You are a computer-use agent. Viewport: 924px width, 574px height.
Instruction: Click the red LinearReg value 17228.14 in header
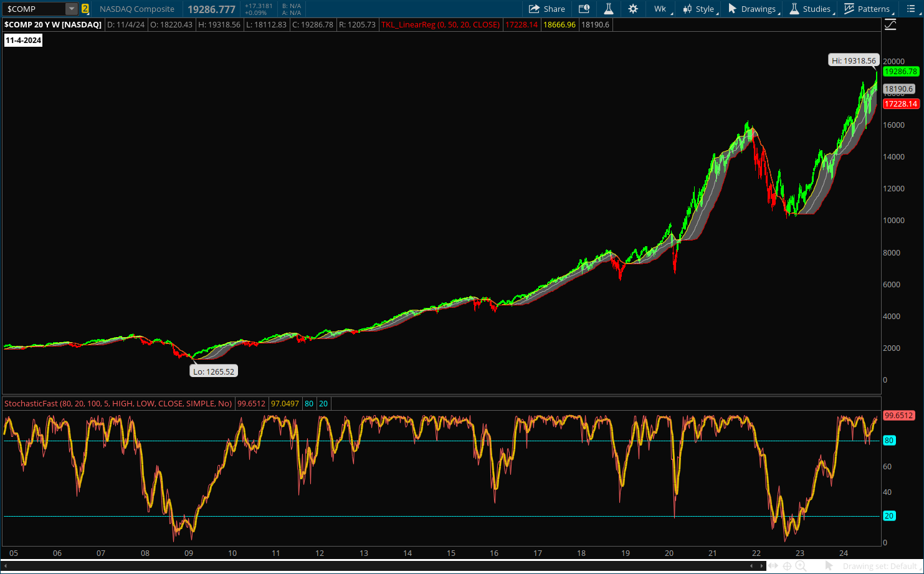tap(522, 24)
